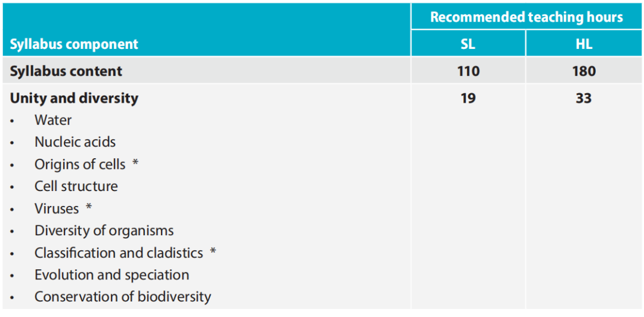Select the "Viruses" topic
The image size is (644, 317).
coord(57,208)
